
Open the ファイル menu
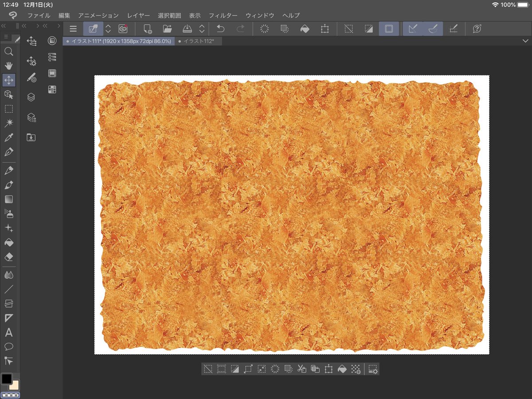click(39, 16)
